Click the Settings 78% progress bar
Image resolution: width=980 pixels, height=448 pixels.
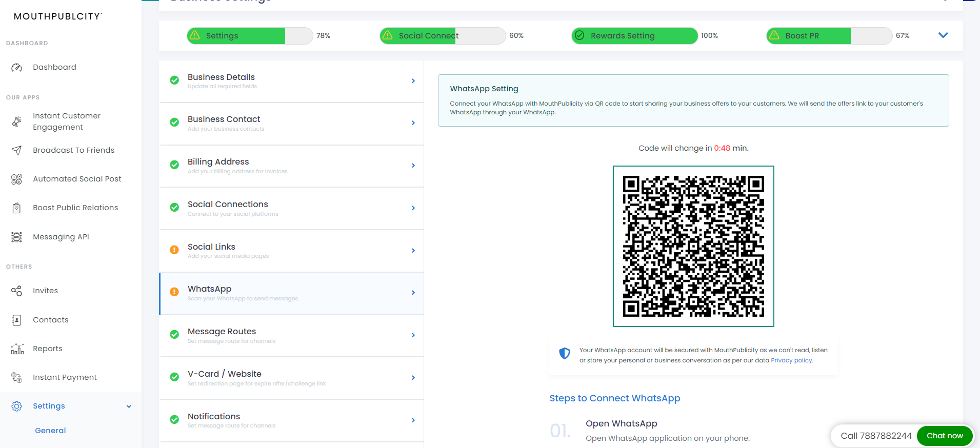(250, 36)
